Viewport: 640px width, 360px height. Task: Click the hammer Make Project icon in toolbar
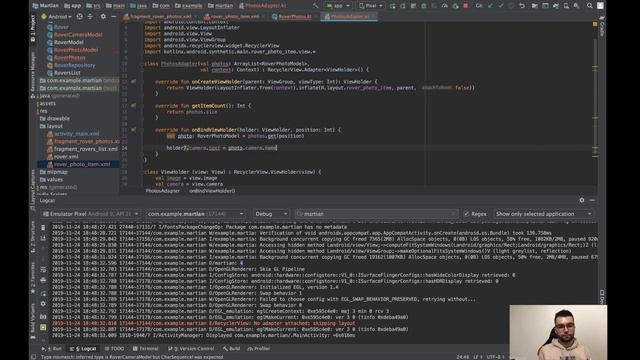point(316,6)
